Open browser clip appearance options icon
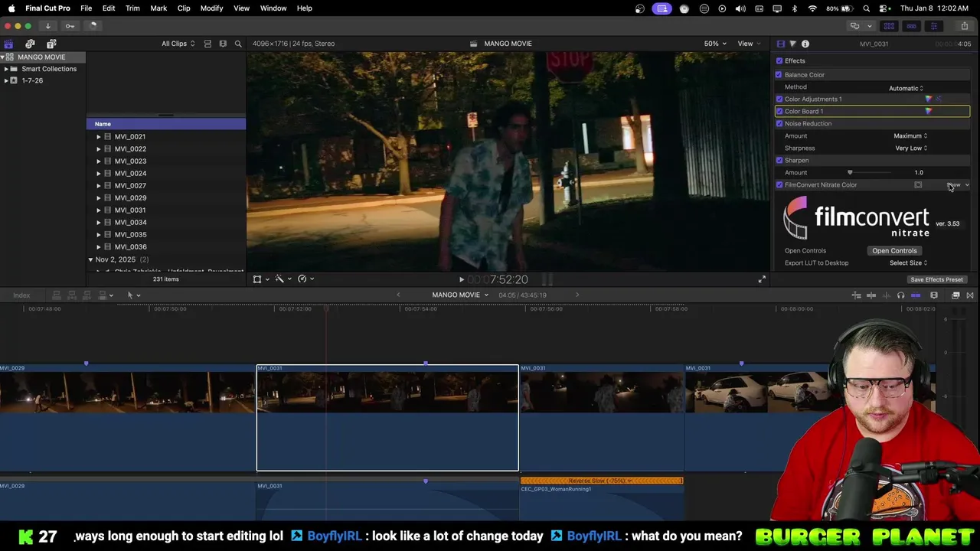Image resolution: width=980 pixels, height=551 pixels. [x=223, y=44]
